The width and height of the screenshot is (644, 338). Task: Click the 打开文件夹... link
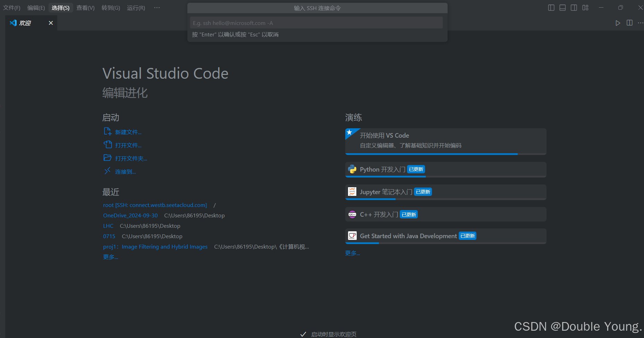131,158
